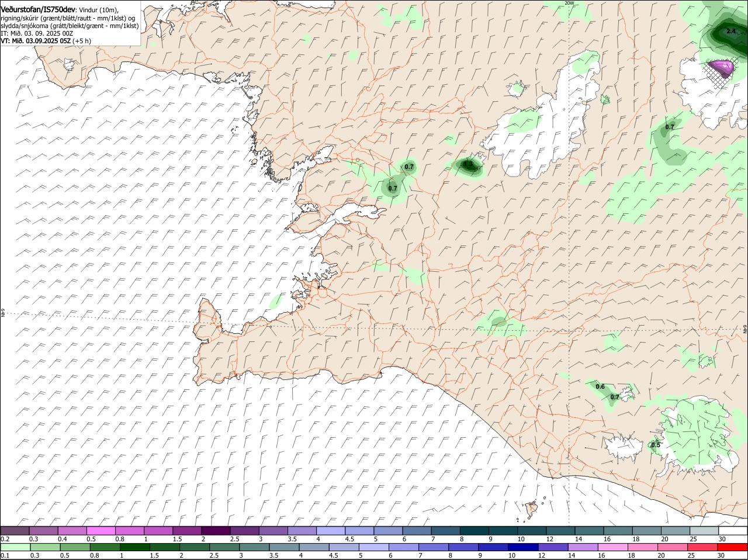Click the VT: Mið. 03.09.2025 05Z valid time
The height and width of the screenshot is (560, 748).
36,41
